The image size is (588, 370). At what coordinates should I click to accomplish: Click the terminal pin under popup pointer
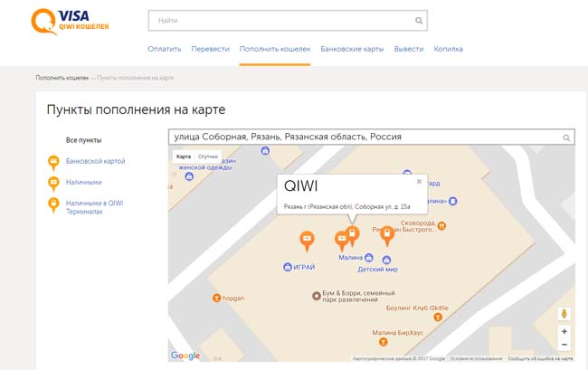point(352,236)
